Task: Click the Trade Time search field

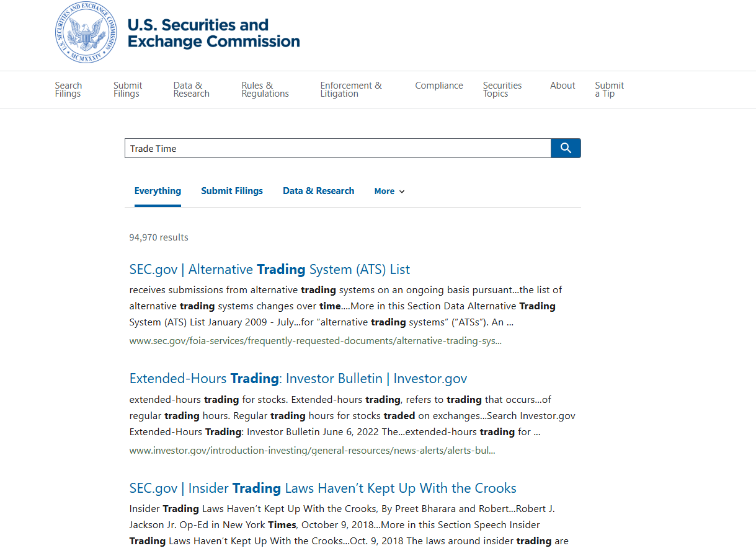Action: (x=338, y=148)
